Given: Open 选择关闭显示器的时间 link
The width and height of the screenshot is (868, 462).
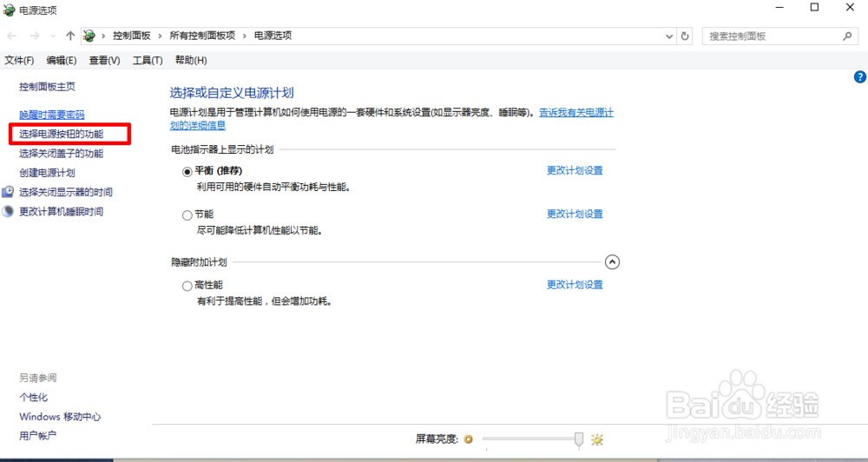Looking at the screenshot, I should 66,192.
